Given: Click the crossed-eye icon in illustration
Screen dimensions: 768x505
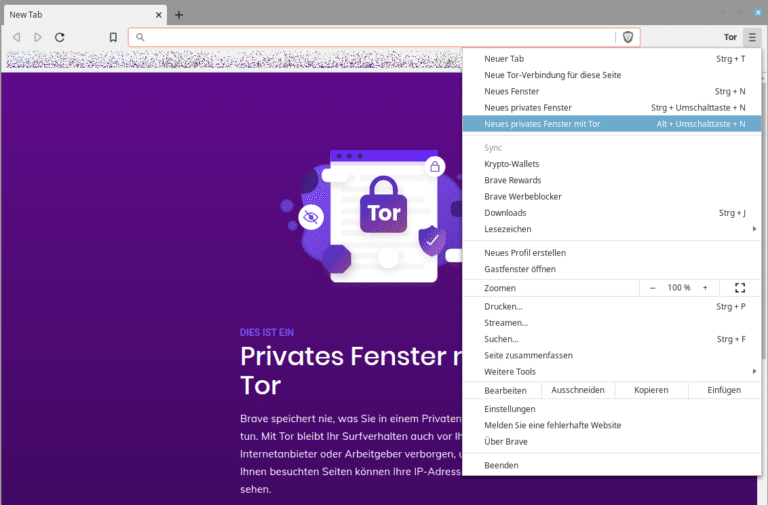Looking at the screenshot, I should 311,217.
